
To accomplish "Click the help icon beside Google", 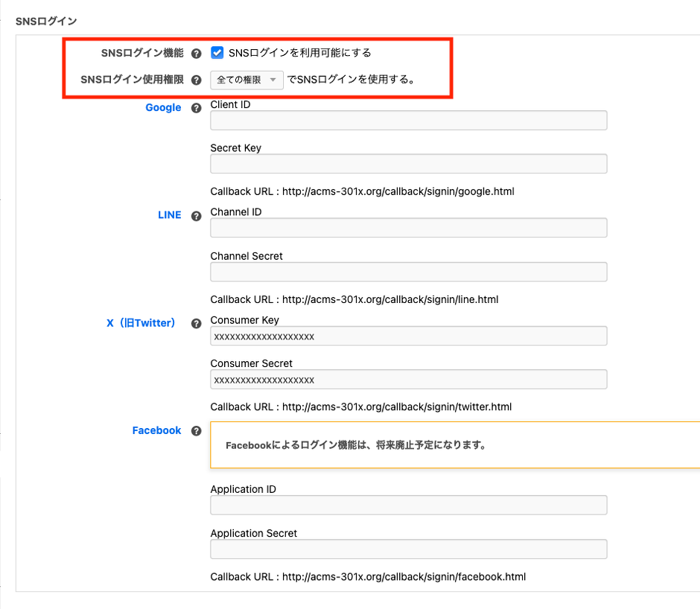I will [197, 108].
